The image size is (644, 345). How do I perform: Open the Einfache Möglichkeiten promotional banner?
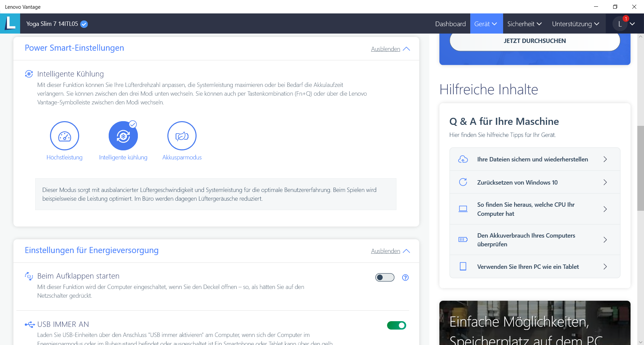click(x=535, y=323)
